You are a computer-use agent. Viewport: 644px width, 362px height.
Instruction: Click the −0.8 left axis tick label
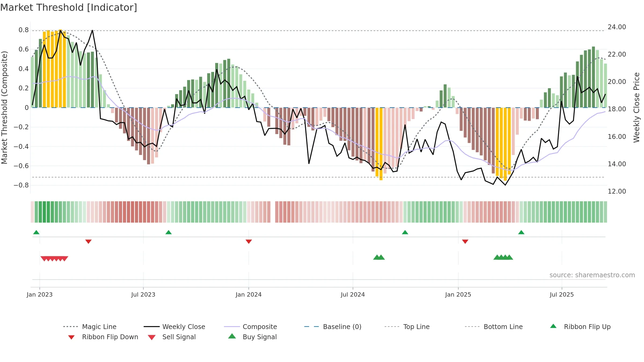21,185
